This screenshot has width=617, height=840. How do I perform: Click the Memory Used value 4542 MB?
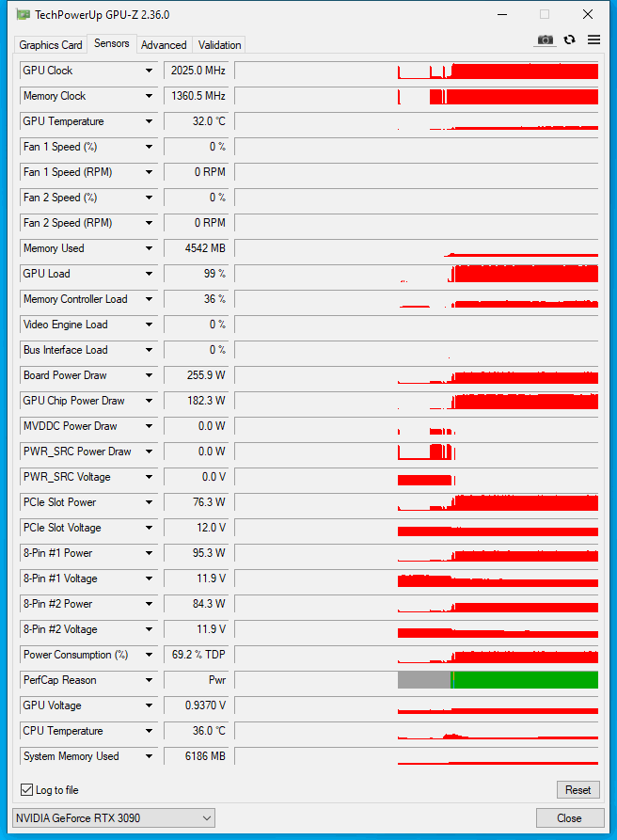(197, 248)
